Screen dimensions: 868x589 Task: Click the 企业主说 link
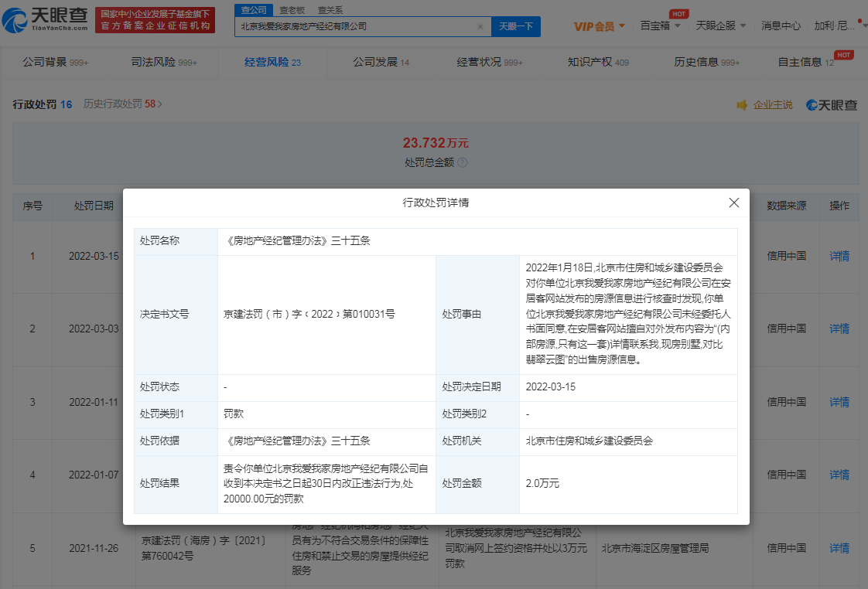[x=773, y=105]
